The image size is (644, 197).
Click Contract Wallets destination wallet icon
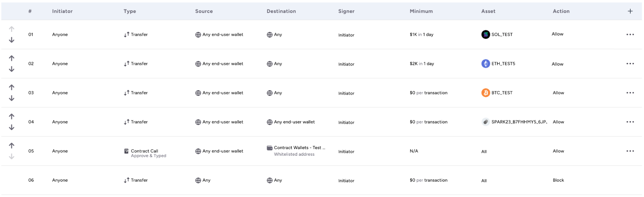point(269,148)
